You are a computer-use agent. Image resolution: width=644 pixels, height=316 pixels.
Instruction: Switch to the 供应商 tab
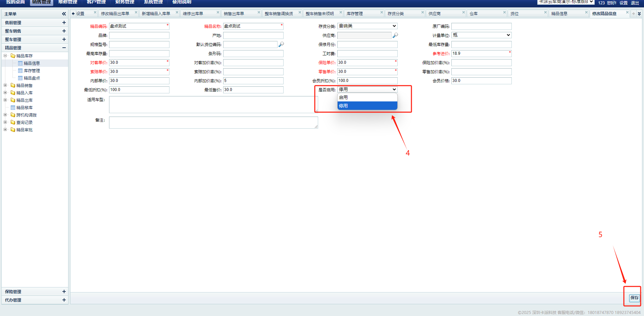(x=435, y=14)
